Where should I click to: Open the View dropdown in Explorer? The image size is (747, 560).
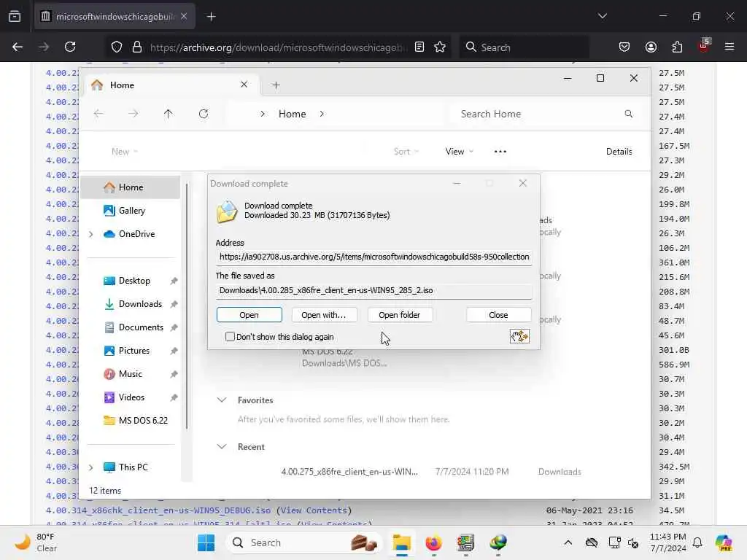tap(460, 152)
